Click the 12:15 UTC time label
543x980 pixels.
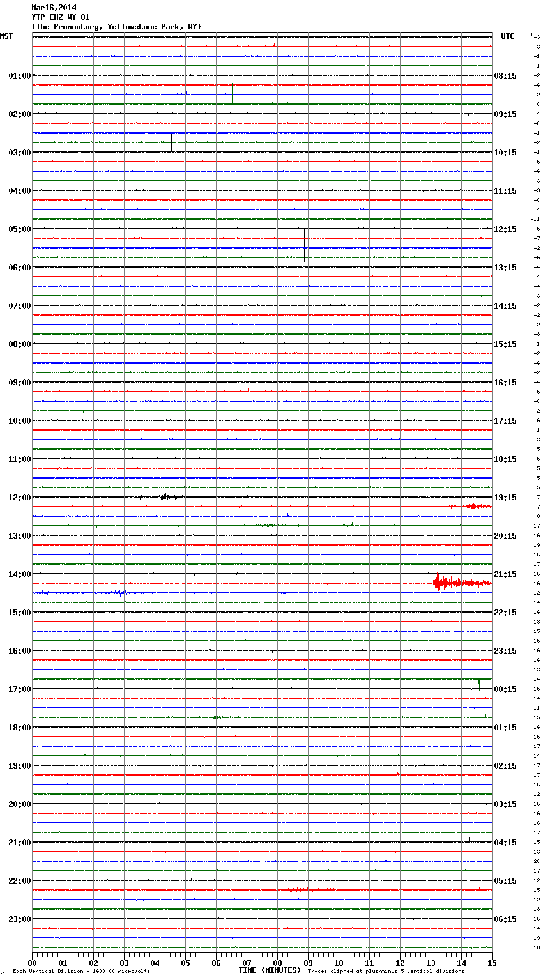click(505, 229)
